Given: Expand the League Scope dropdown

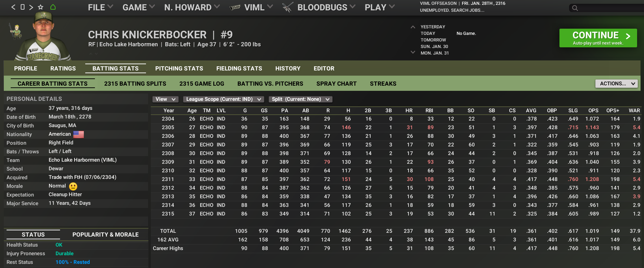Looking at the screenshot, I should [x=223, y=99].
